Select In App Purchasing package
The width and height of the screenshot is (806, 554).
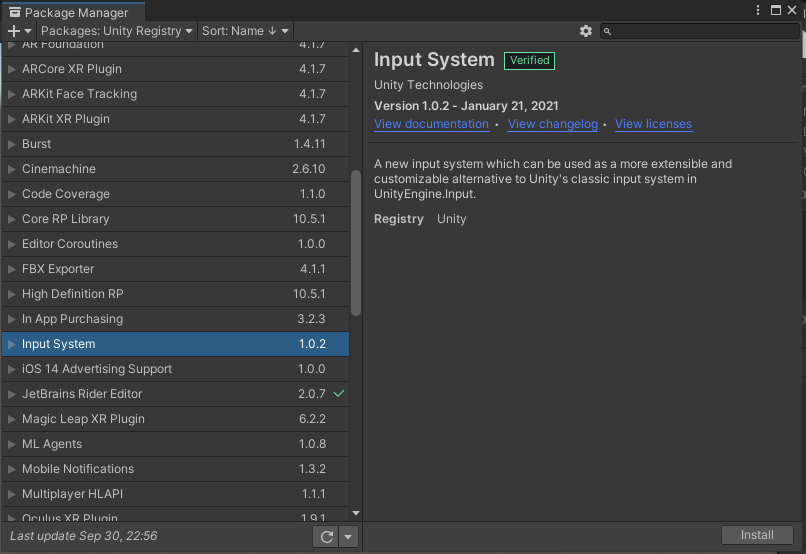(175, 319)
